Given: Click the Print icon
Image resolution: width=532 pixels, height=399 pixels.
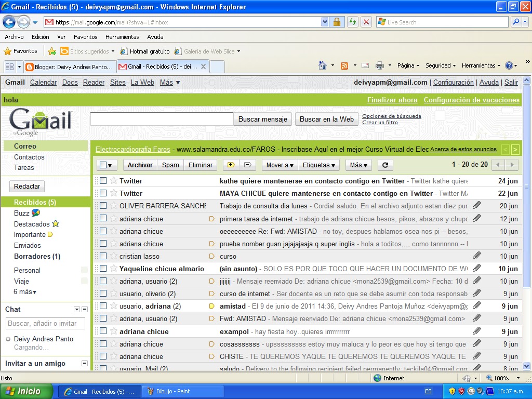Looking at the screenshot, I should (x=380, y=65).
